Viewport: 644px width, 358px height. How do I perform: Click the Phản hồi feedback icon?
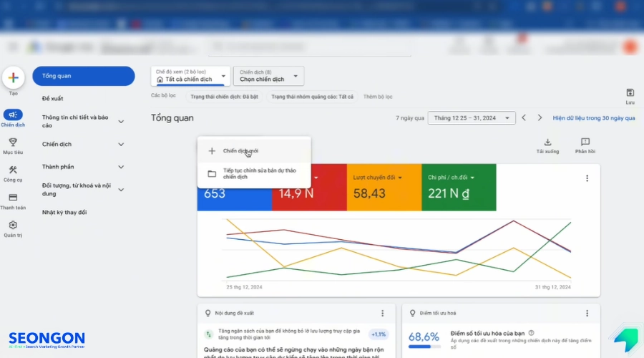[x=585, y=142]
